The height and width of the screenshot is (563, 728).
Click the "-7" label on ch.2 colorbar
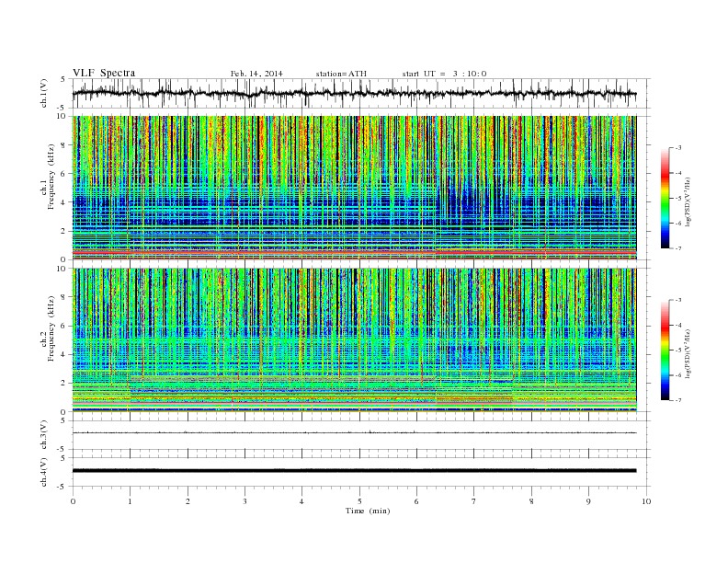[x=678, y=400]
